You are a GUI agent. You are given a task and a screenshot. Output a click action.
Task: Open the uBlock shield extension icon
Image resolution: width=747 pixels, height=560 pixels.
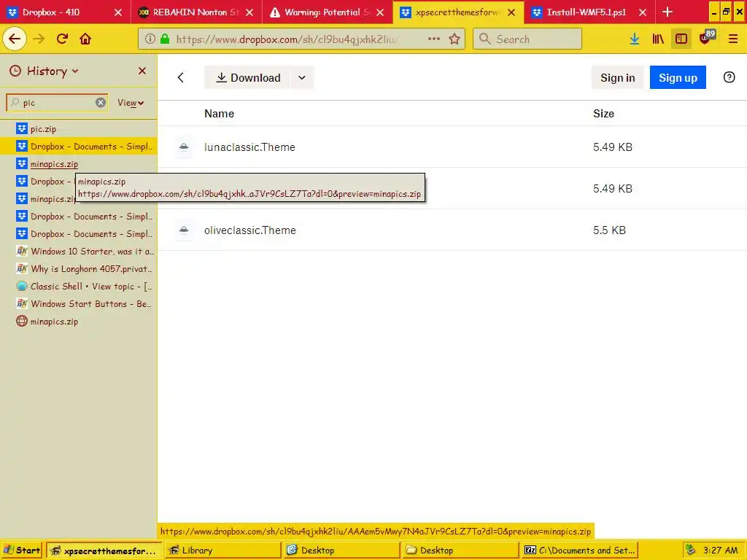(706, 38)
